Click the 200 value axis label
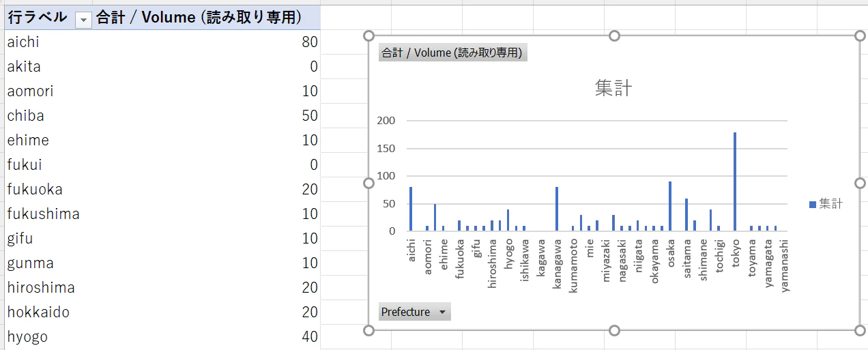The image size is (868, 350). point(386,121)
